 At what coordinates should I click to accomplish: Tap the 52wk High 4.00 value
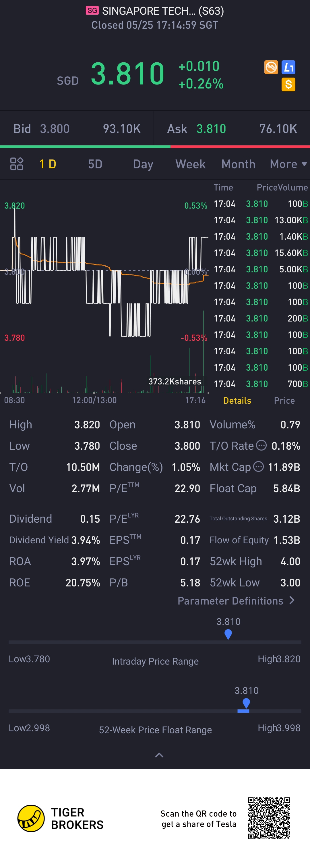[290, 561]
